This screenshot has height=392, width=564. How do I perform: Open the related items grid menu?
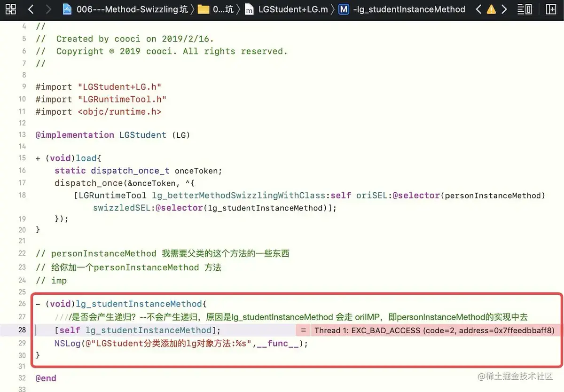pyautogui.click(x=10, y=9)
